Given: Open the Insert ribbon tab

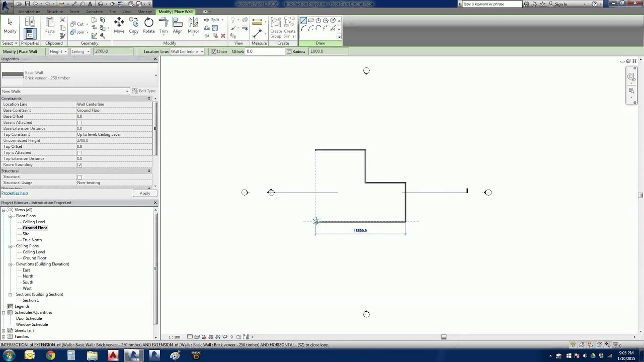Looking at the screenshot, I should 74,12.
